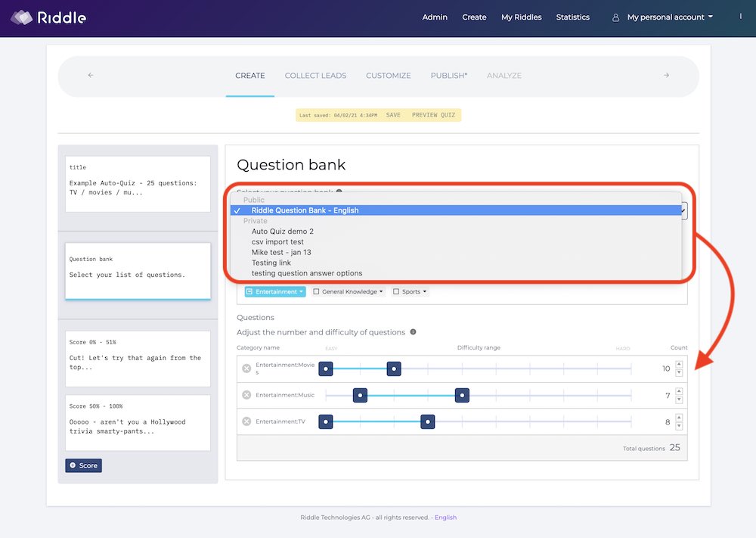Choose Mike test - jan 13 option
756x538 pixels.
tap(456, 253)
